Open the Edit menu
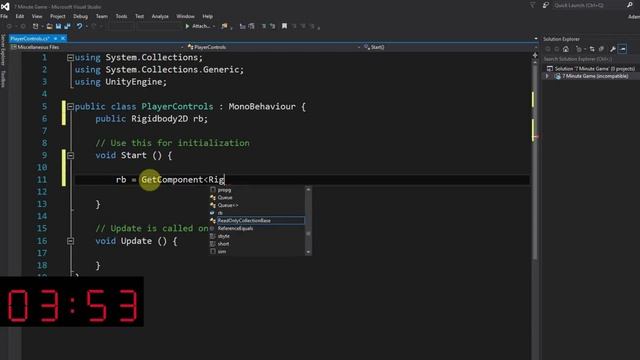This screenshot has height=360, width=640. [20, 16]
